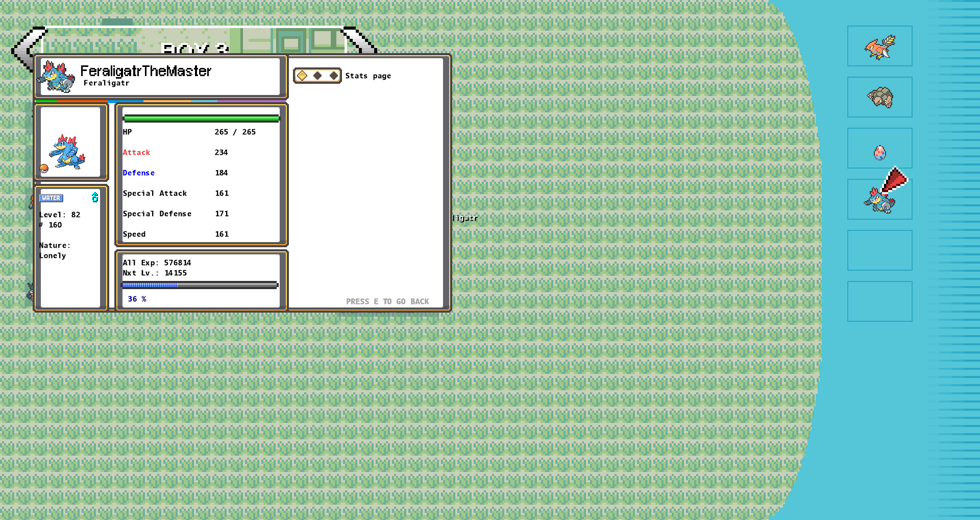
Task: Click the Stats page label
Action: (x=368, y=76)
